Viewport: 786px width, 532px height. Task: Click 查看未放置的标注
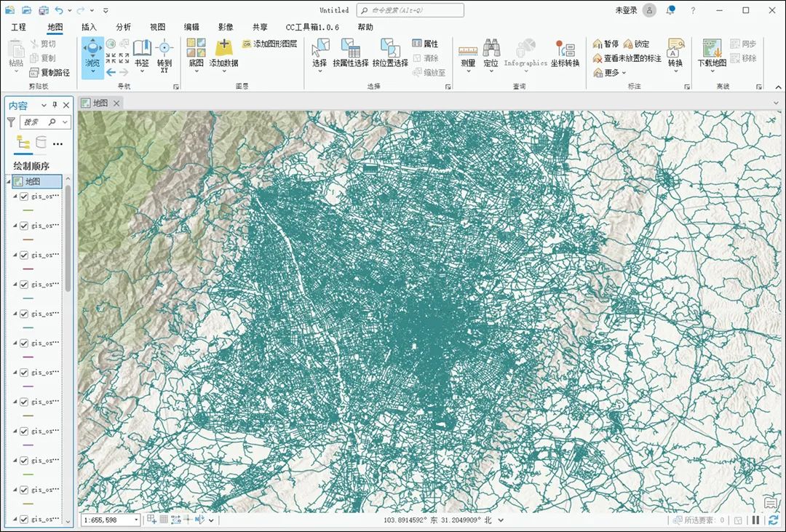[627, 59]
